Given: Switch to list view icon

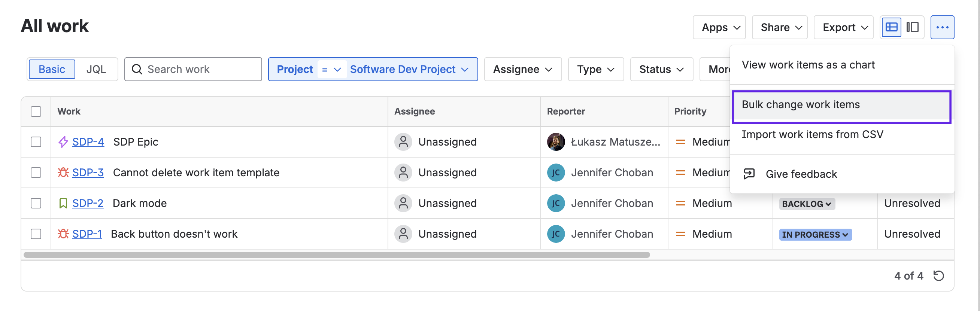Looking at the screenshot, I should point(891,27).
